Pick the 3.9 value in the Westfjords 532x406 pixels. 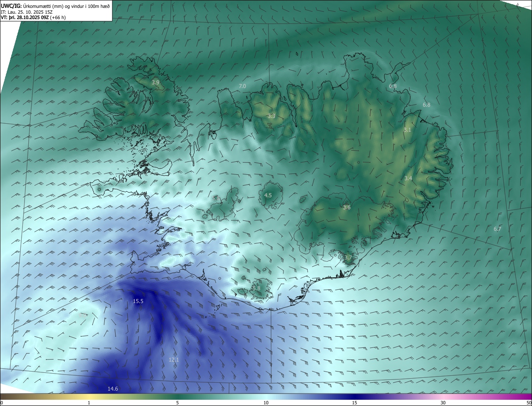coord(155,83)
